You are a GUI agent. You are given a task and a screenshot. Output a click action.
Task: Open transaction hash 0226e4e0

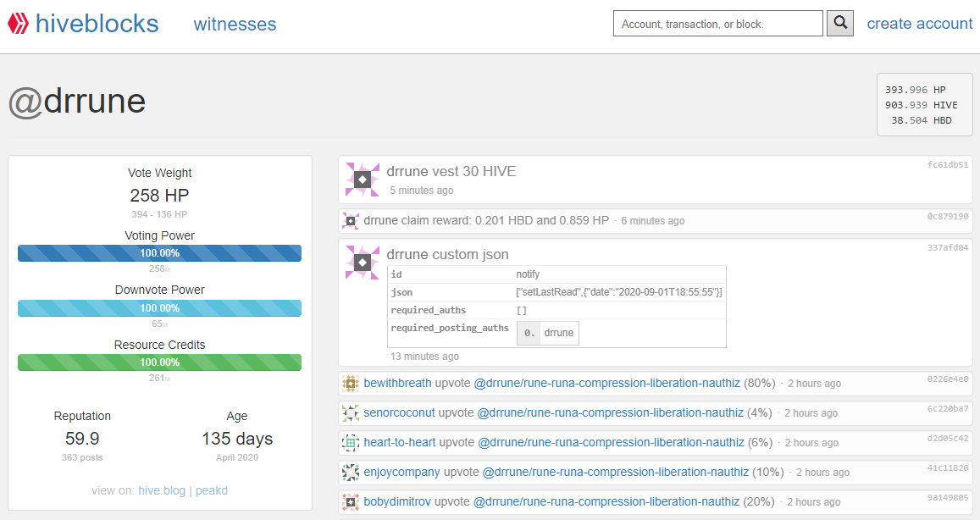pos(948,379)
